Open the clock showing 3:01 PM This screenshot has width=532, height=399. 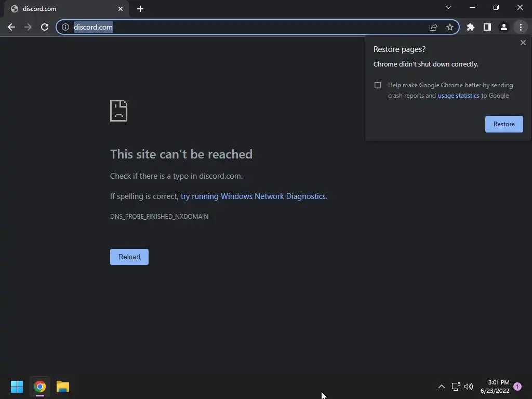coord(495,387)
